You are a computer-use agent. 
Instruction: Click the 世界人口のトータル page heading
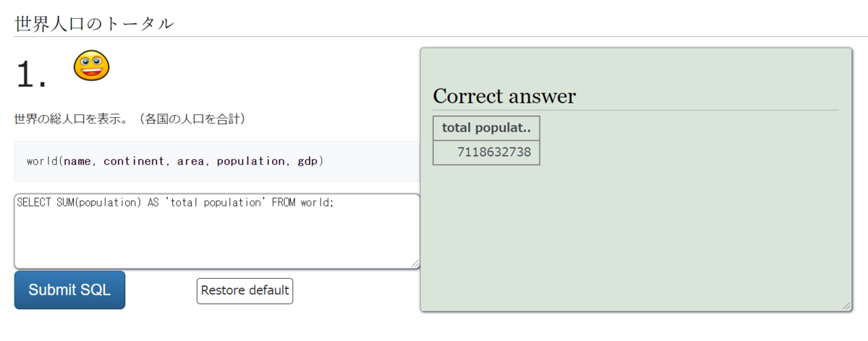pos(94,23)
